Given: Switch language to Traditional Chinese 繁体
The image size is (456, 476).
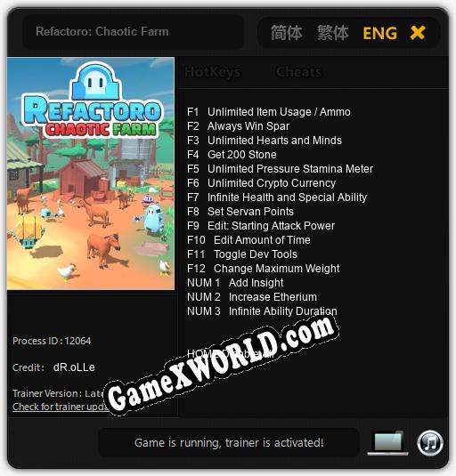Looking at the screenshot, I should 332,33.
